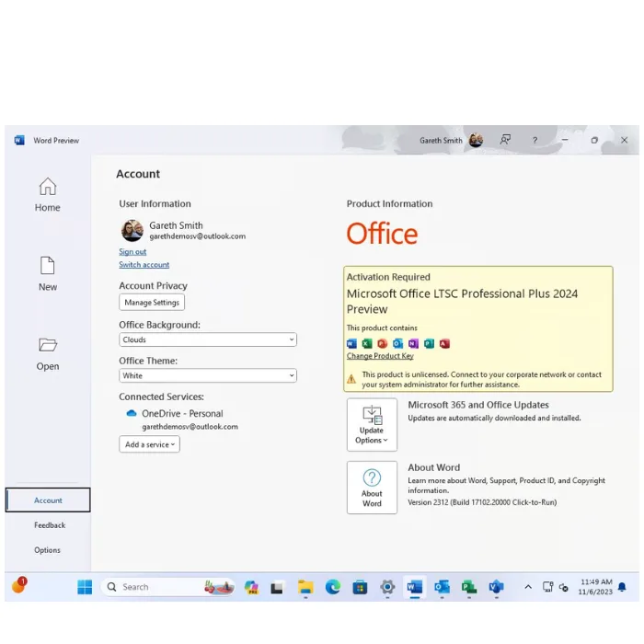Image resolution: width=644 pixels, height=644 pixels.
Task: Click the Word icon in product contents
Action: (x=351, y=343)
